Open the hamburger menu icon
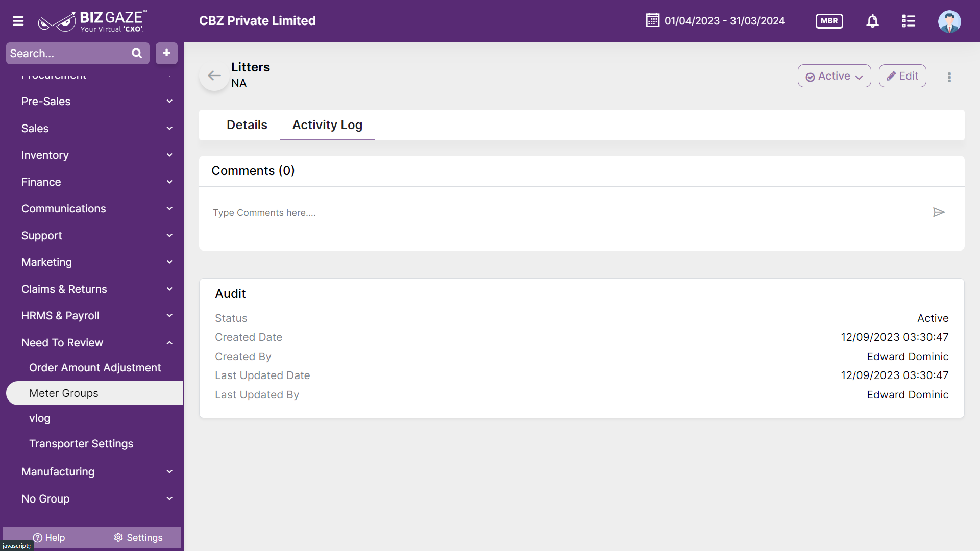This screenshot has width=980, height=551. pos(18,21)
